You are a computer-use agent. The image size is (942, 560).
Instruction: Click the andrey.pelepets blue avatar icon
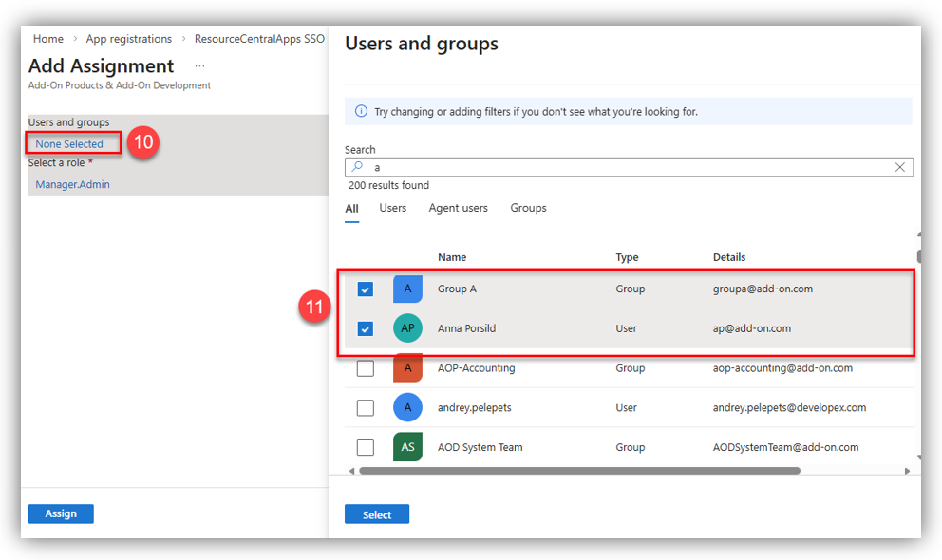point(407,408)
